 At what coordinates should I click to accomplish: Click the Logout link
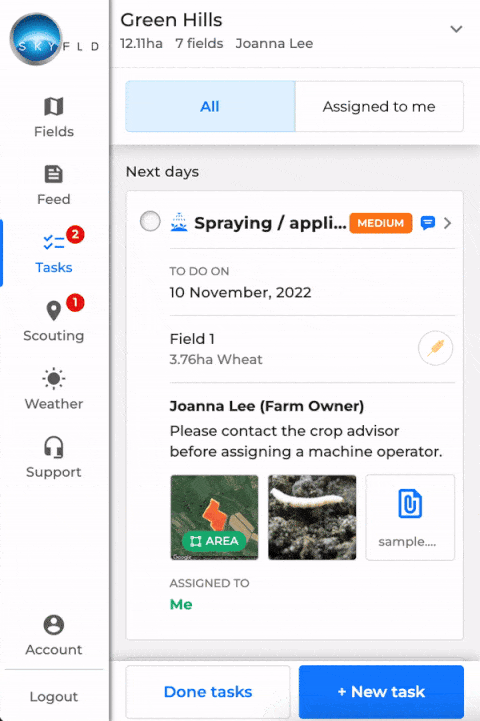[54, 697]
